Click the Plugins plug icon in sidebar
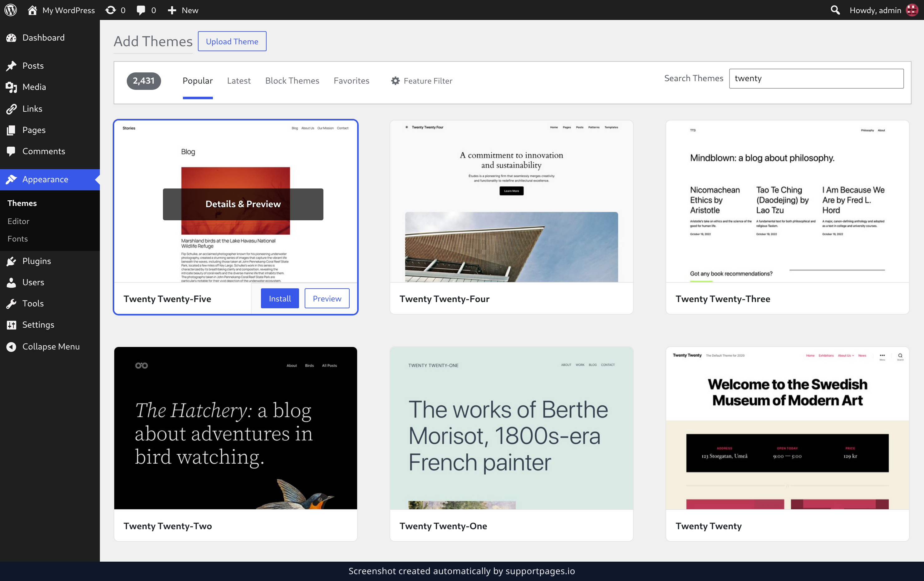Image resolution: width=924 pixels, height=581 pixels. click(12, 261)
